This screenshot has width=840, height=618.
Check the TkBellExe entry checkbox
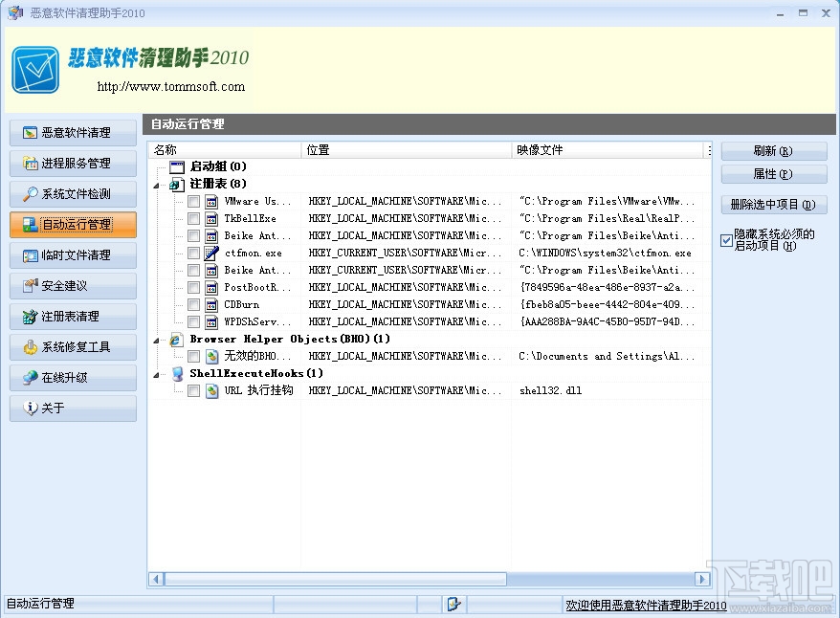tap(193, 218)
